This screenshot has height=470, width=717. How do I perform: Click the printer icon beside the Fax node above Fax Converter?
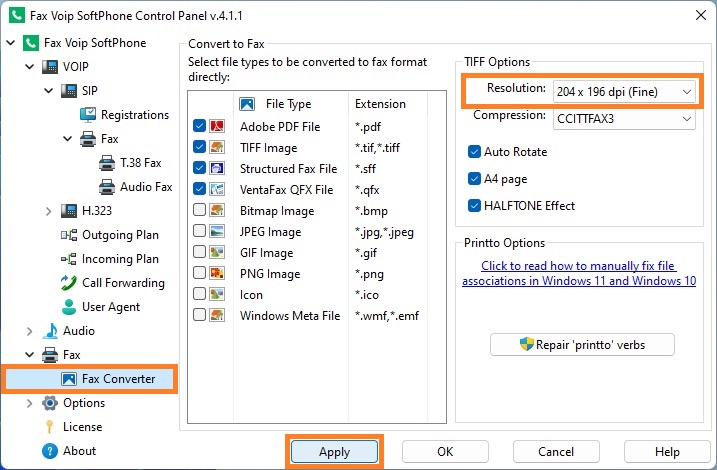(50, 355)
